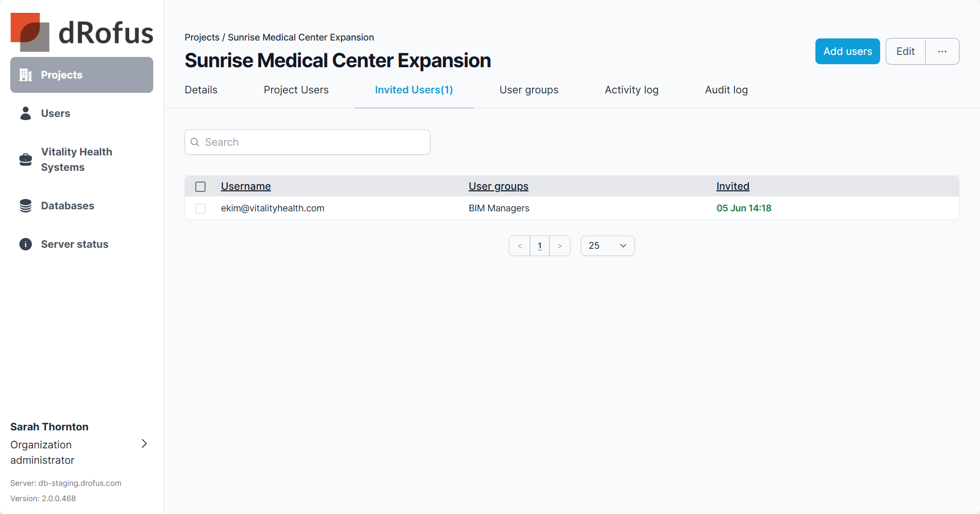Click the Projects building icon

pyautogui.click(x=26, y=75)
